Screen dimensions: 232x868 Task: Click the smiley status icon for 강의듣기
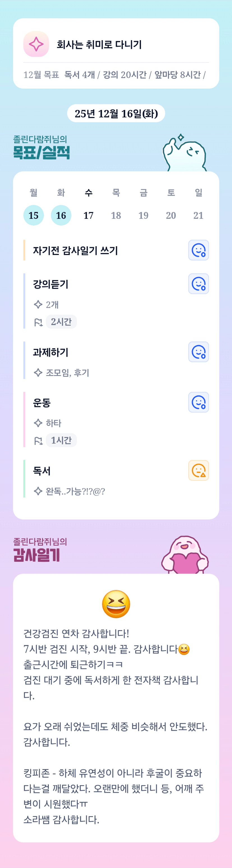198,284
